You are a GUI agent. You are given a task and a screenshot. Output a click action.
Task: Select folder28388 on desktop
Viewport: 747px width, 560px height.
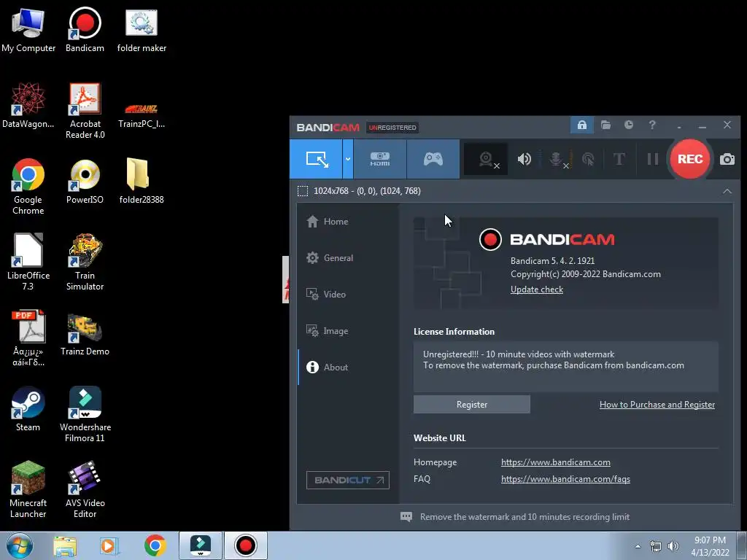pos(142,182)
